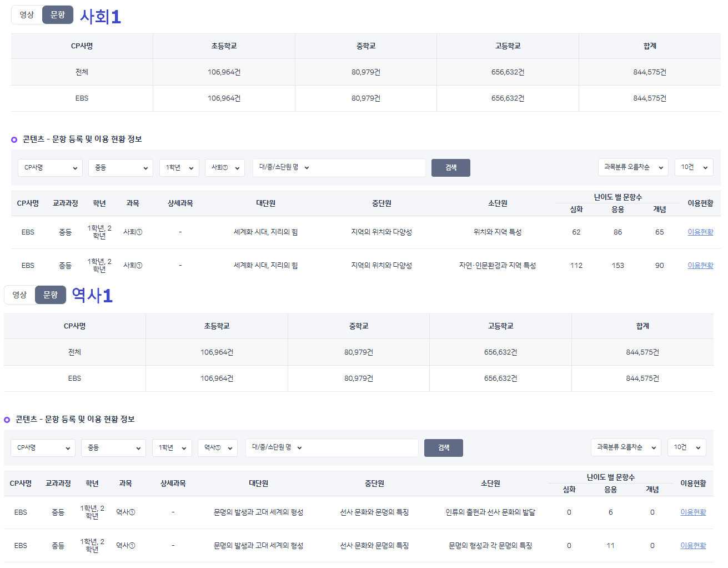The width and height of the screenshot is (728, 568).
Task: Expand the 역사① subject dropdown
Action: click(218, 448)
